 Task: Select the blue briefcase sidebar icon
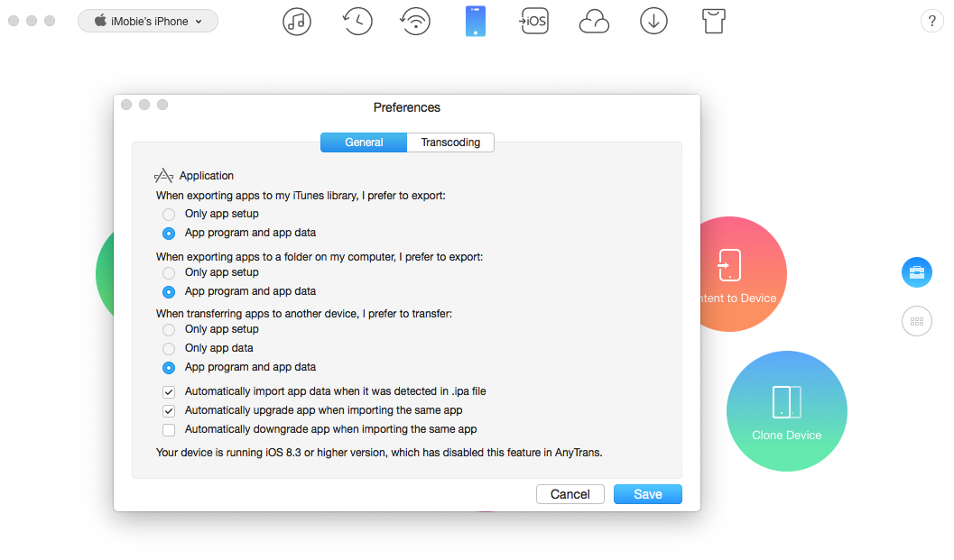tap(917, 272)
